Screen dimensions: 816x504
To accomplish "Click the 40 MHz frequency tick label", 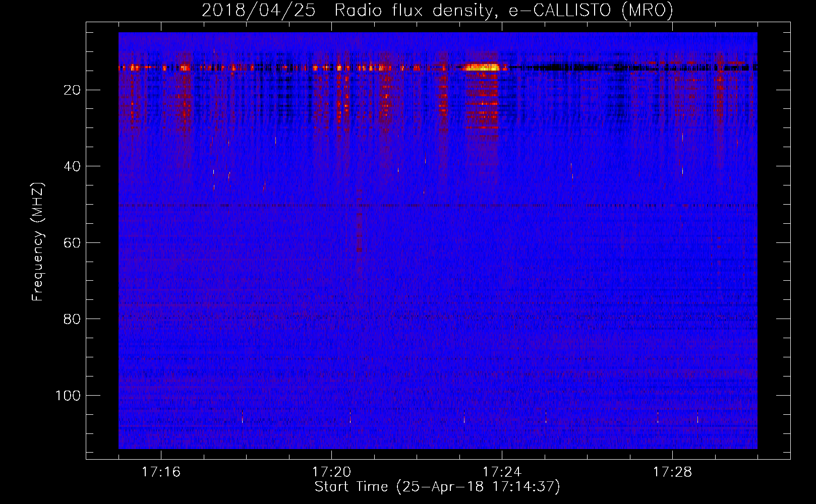I will pyautogui.click(x=72, y=166).
